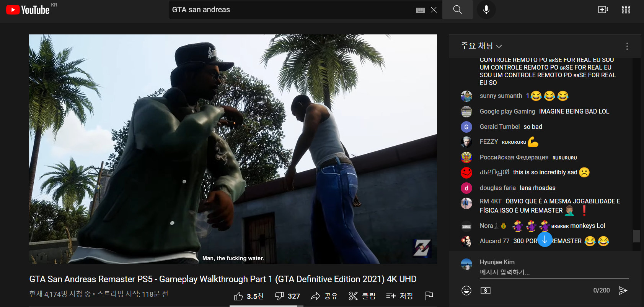644x307 pixels.
Task: Report the video with flag icon
Action: click(429, 296)
